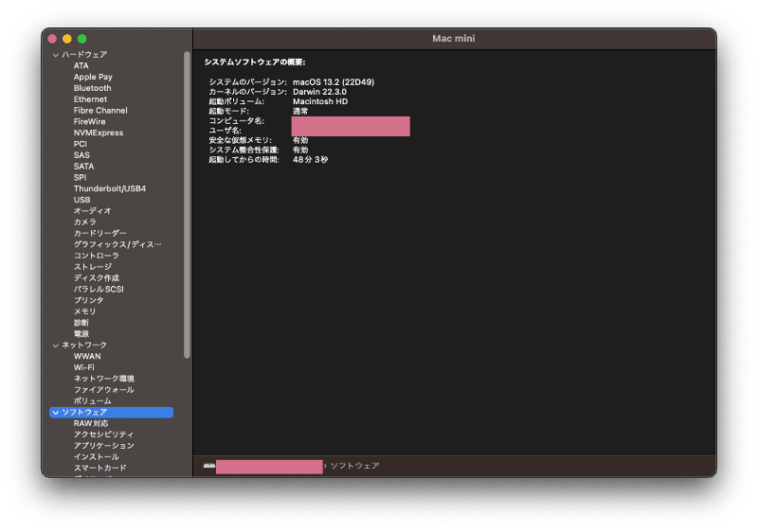758x532 pixels.
Task: Select the highlighted ソフトウェア category
Action: [111, 413]
